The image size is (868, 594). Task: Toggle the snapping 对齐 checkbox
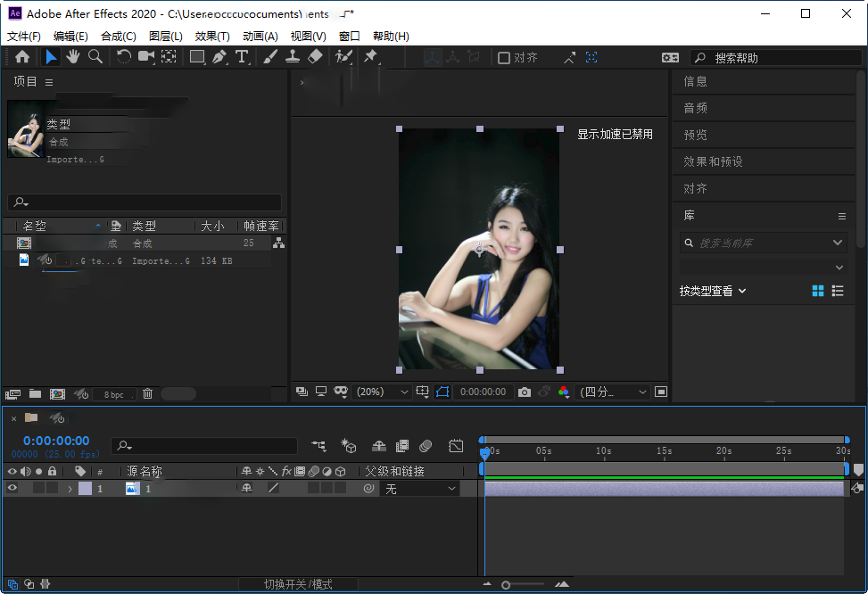[x=503, y=58]
